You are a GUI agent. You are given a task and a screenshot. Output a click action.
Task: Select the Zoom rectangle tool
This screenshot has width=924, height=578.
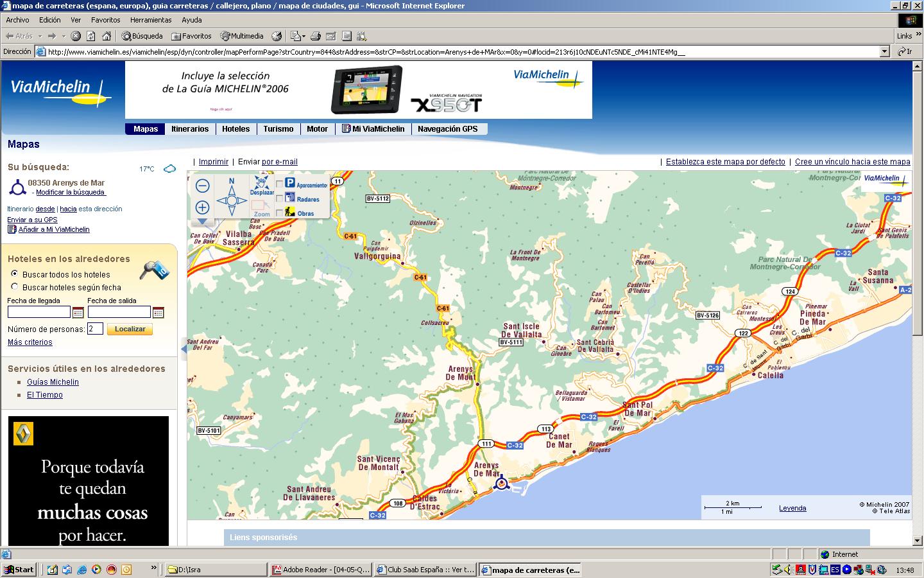click(x=261, y=209)
